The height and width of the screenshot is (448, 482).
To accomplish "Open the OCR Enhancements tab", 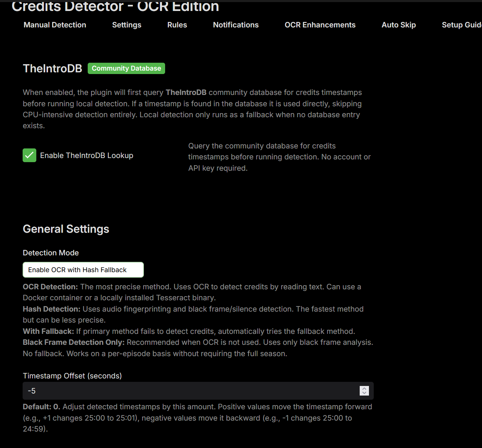I will click(320, 25).
